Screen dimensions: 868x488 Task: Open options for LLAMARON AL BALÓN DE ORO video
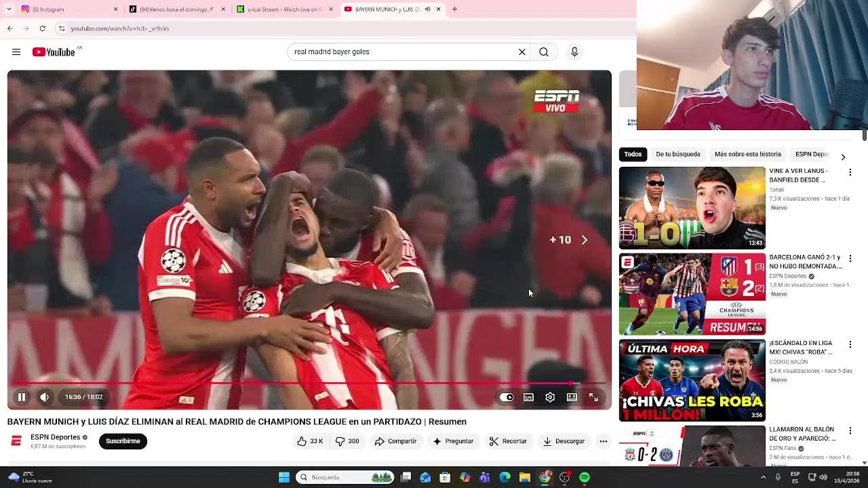pos(850,430)
